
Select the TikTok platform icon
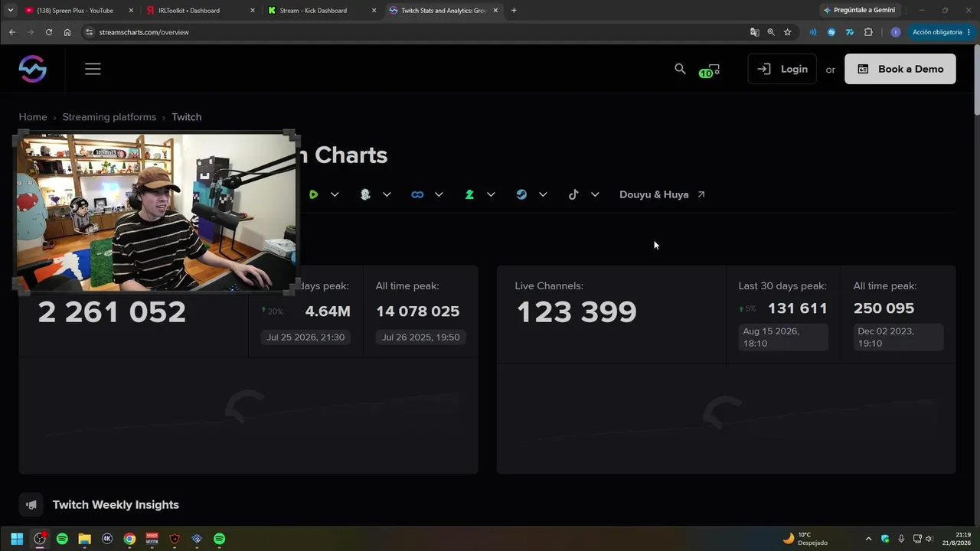pos(573,194)
